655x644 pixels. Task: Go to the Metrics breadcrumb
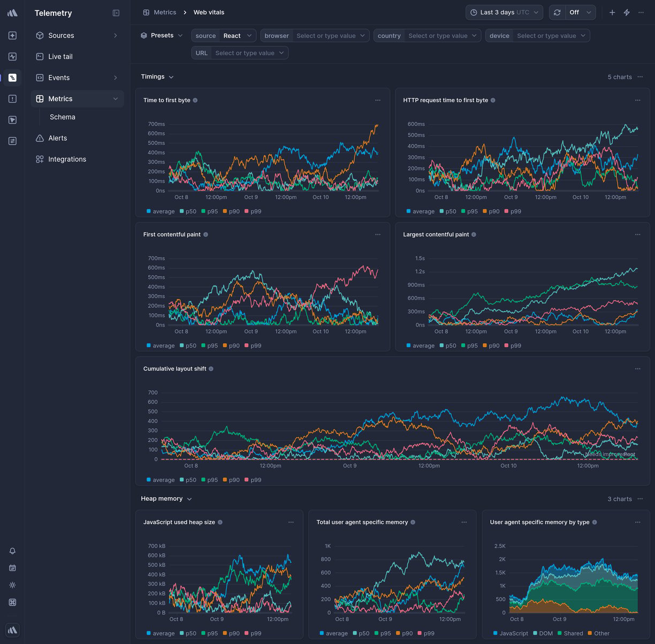point(159,12)
